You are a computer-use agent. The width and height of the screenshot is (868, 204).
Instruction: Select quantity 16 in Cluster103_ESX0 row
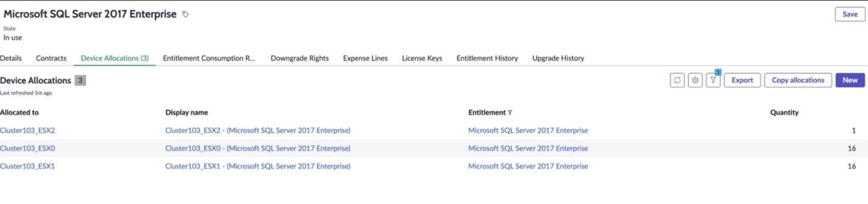[x=852, y=148]
